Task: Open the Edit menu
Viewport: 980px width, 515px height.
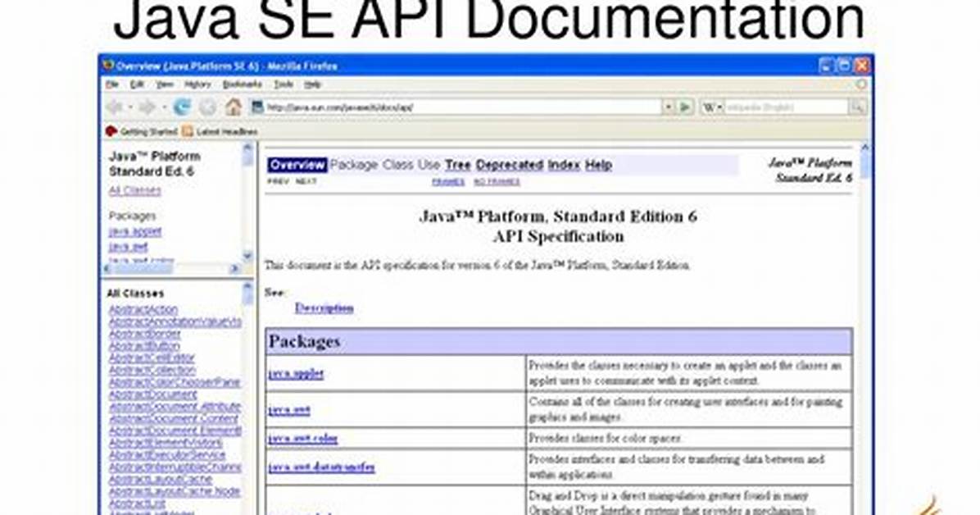Action: (x=137, y=84)
